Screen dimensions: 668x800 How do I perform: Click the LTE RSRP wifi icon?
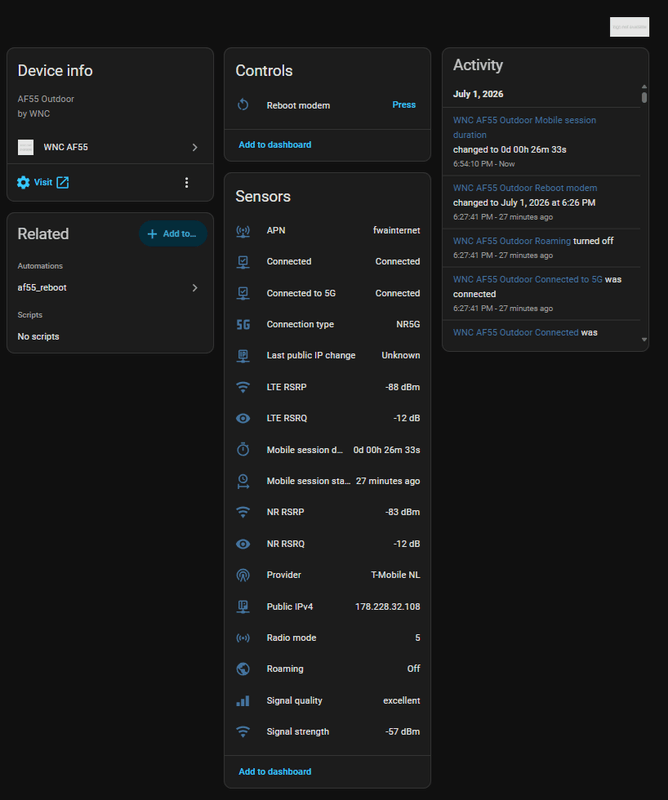click(x=243, y=387)
